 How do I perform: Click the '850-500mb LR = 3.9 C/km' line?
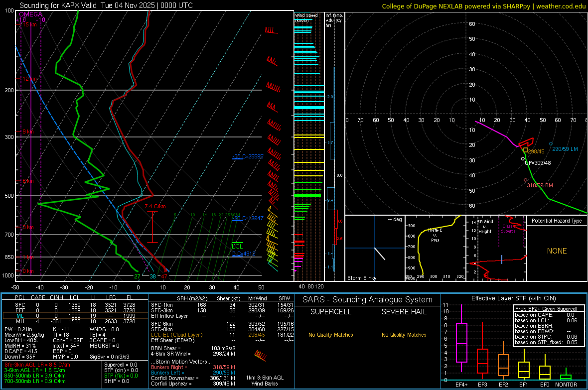click(x=35, y=376)
